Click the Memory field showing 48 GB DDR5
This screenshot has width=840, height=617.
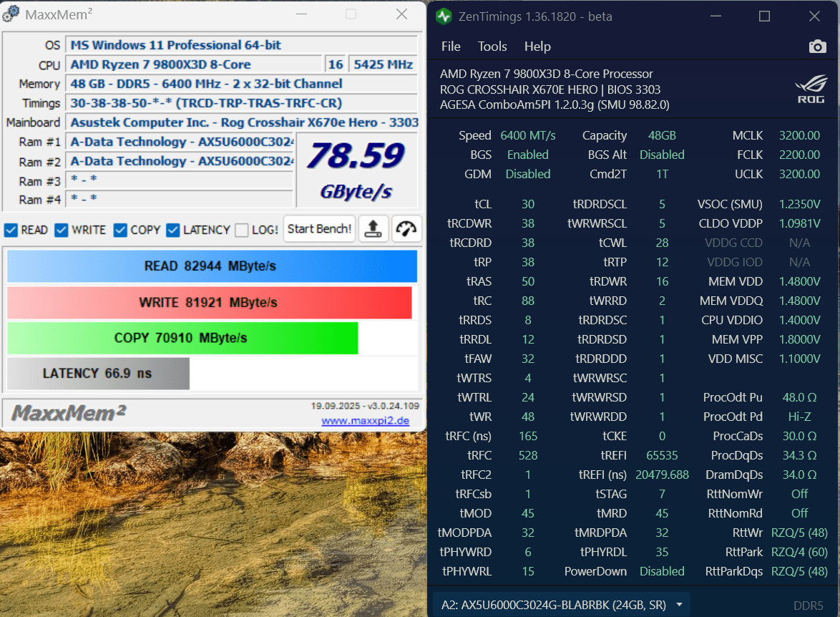click(241, 84)
